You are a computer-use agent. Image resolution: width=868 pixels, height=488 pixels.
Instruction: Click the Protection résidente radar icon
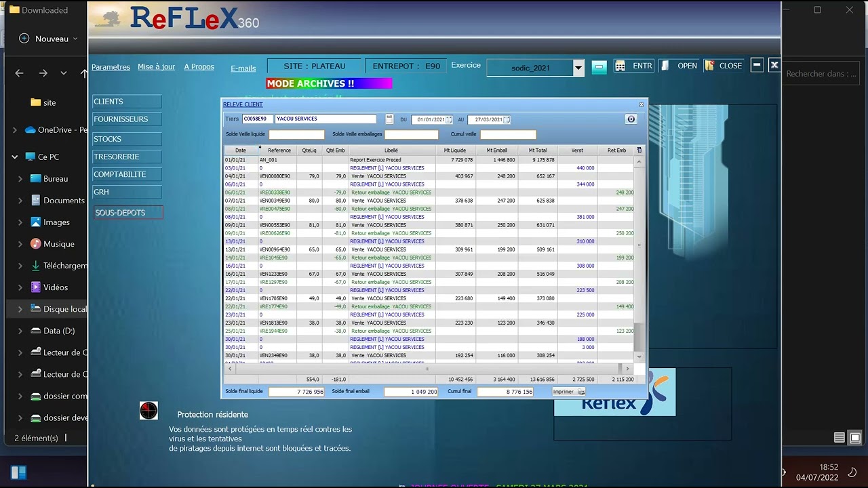[149, 410]
